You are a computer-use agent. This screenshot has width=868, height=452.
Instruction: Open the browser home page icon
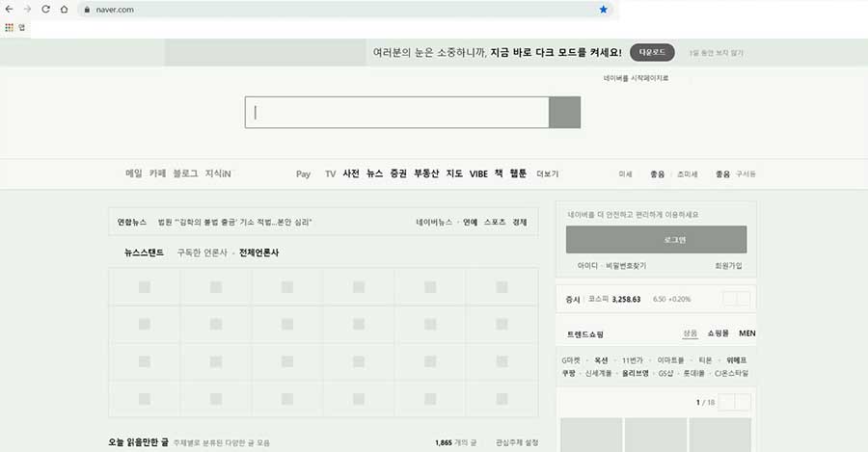click(x=65, y=10)
